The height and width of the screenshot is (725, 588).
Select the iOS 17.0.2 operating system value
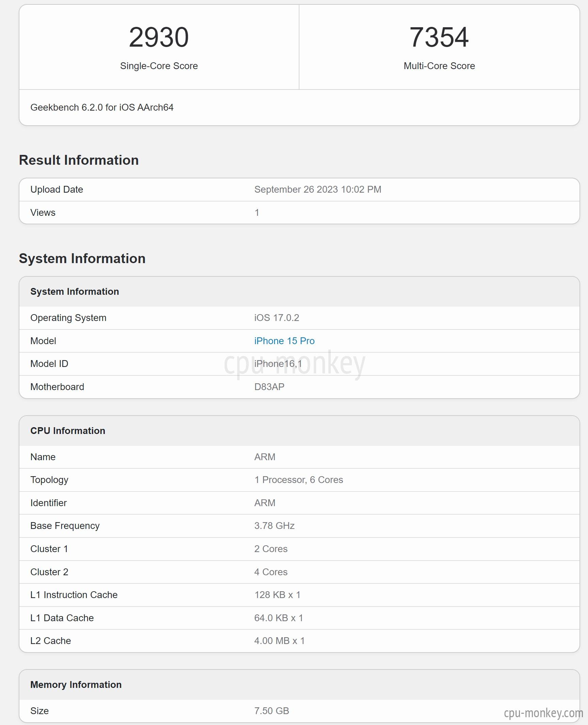click(277, 318)
